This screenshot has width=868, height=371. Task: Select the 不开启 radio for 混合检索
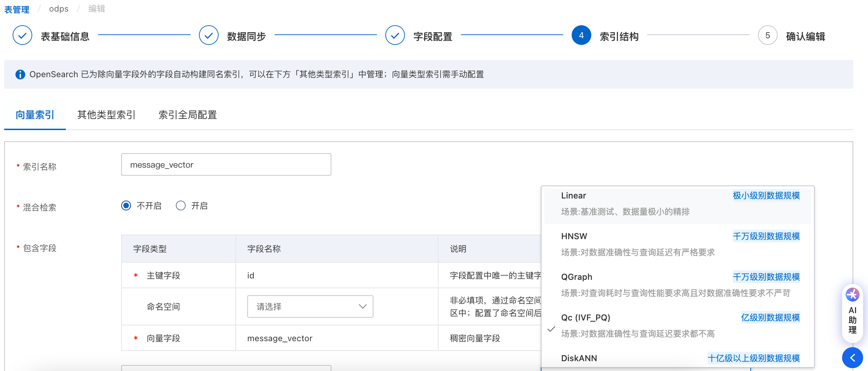coord(126,205)
